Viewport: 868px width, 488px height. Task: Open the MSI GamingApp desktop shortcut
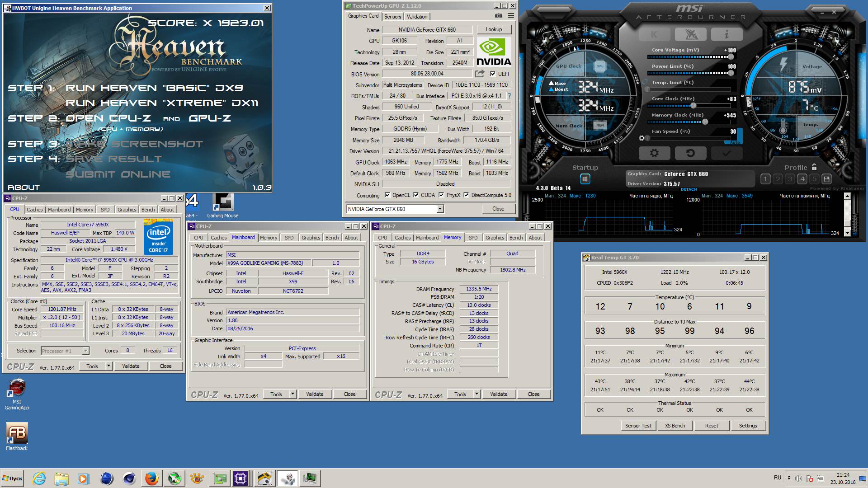tap(17, 394)
